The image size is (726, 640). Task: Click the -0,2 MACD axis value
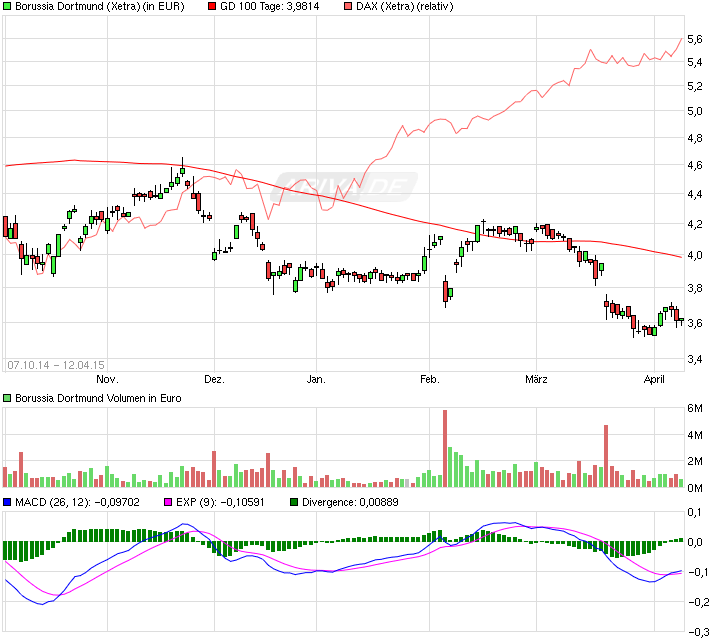pos(699,602)
